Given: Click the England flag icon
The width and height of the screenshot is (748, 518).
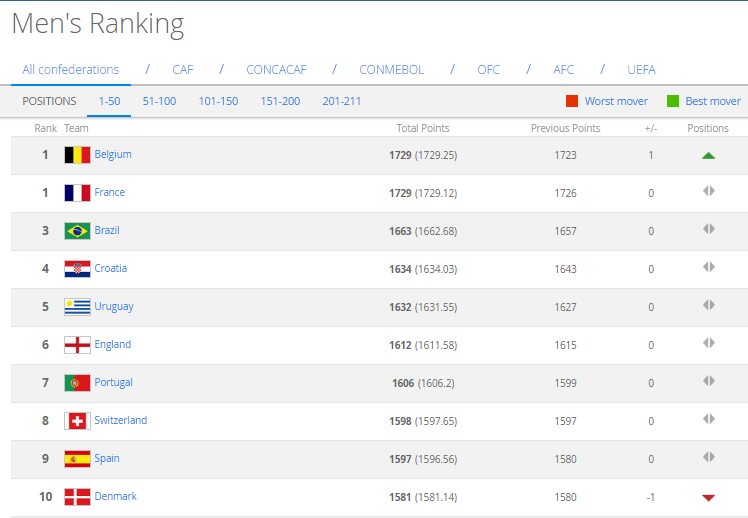Looking at the screenshot, I should click(x=77, y=345).
